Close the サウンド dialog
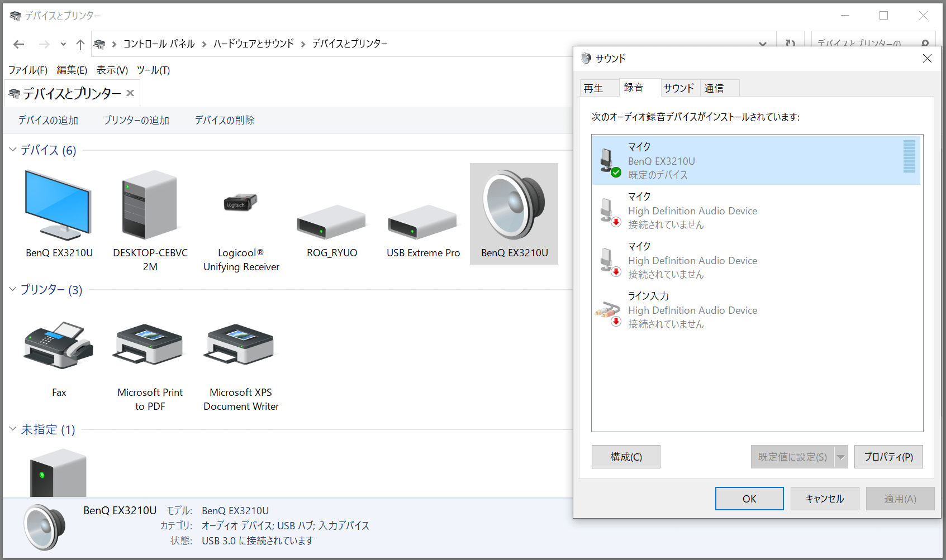 pos(927,58)
